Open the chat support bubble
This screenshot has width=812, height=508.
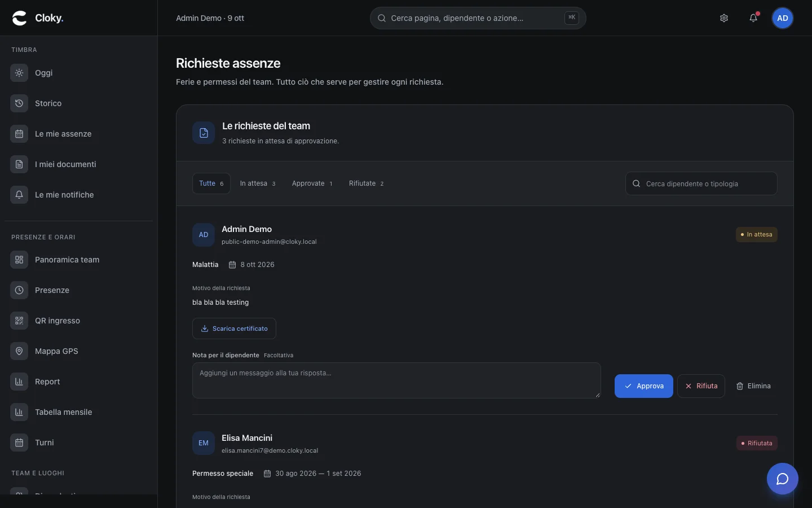[x=783, y=479]
